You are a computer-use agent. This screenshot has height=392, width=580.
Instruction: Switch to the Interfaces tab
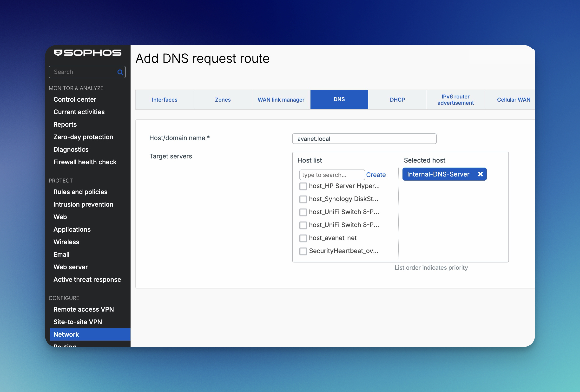pos(165,99)
